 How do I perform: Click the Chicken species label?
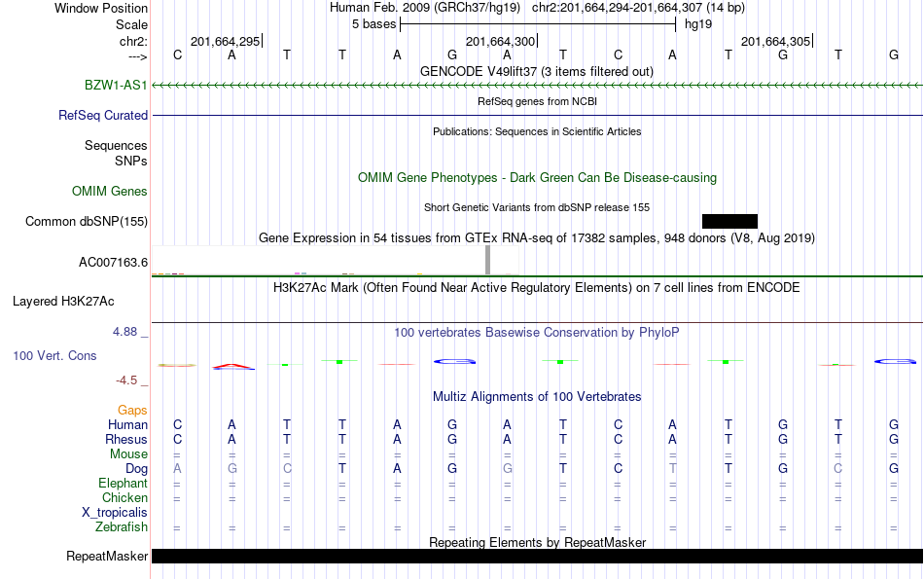124,497
